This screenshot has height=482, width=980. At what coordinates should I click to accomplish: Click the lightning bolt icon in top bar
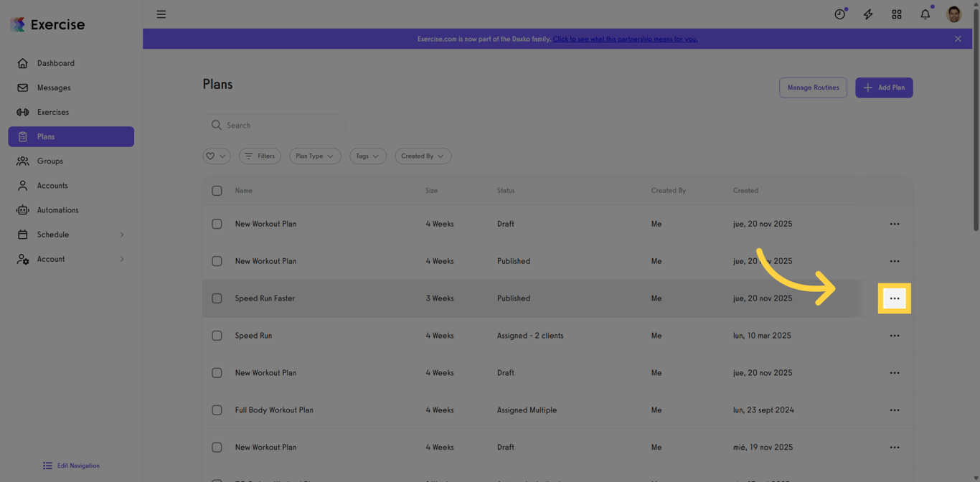click(868, 14)
